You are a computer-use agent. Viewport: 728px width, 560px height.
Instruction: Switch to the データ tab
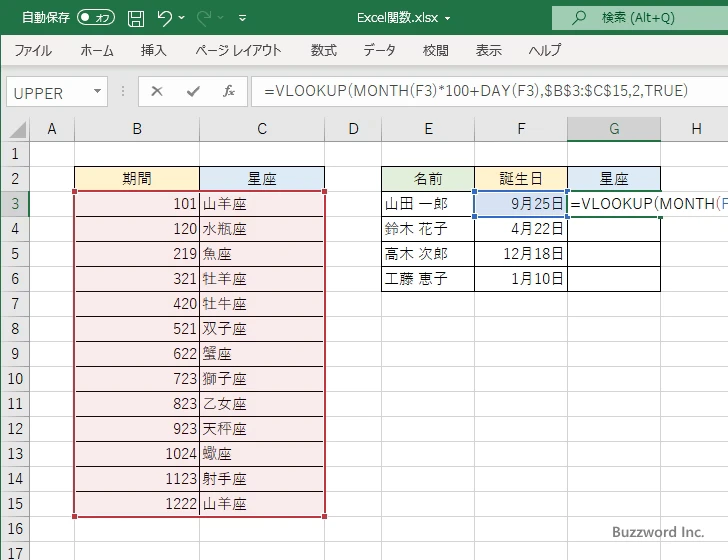[x=379, y=50]
